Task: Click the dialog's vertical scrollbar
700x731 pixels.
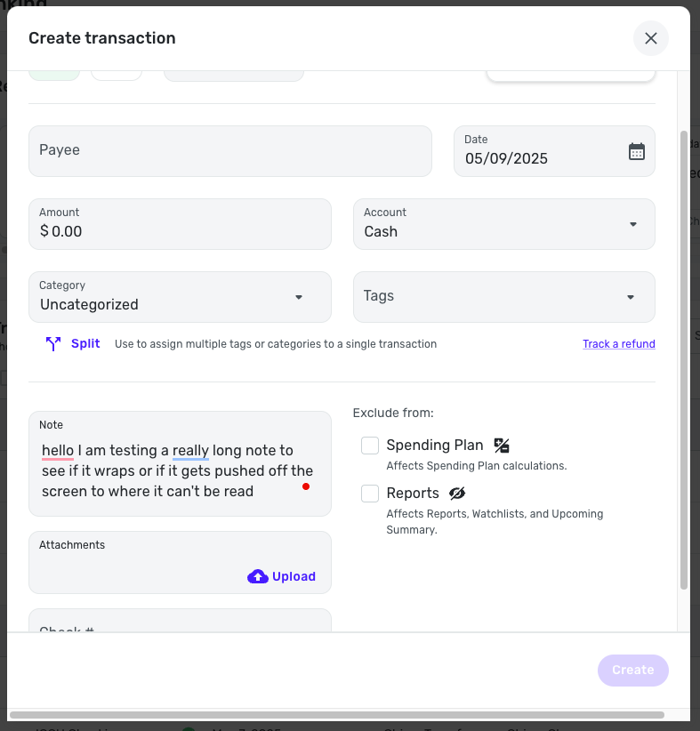Action: [683, 356]
